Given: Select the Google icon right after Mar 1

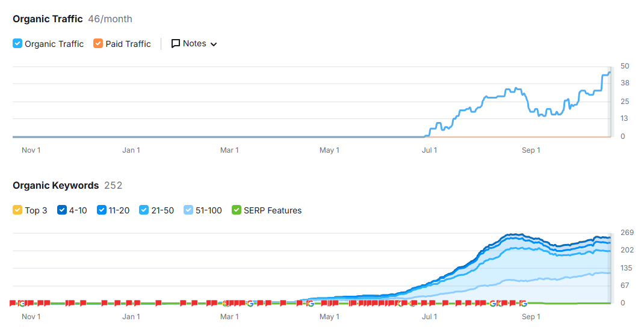Looking at the screenshot, I should 250,303.
